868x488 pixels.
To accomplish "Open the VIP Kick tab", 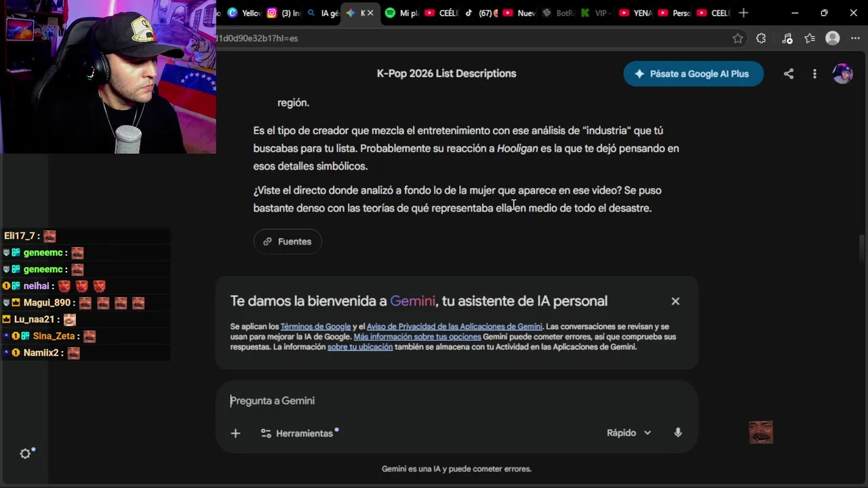I will click(x=597, y=13).
